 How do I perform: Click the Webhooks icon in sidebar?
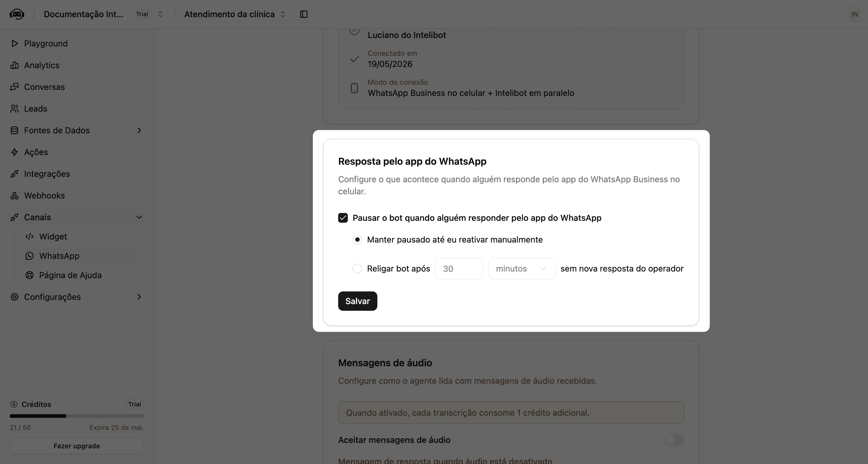14,195
